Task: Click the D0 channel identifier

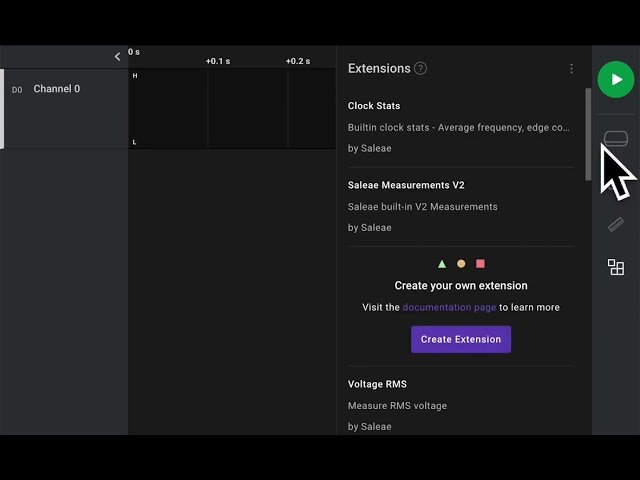Action: pyautogui.click(x=17, y=90)
